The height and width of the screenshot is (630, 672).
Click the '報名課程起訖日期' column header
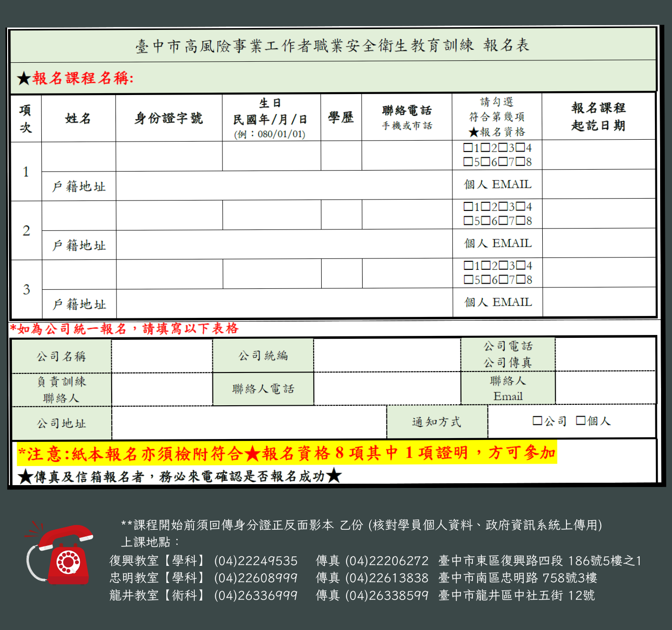(598, 116)
